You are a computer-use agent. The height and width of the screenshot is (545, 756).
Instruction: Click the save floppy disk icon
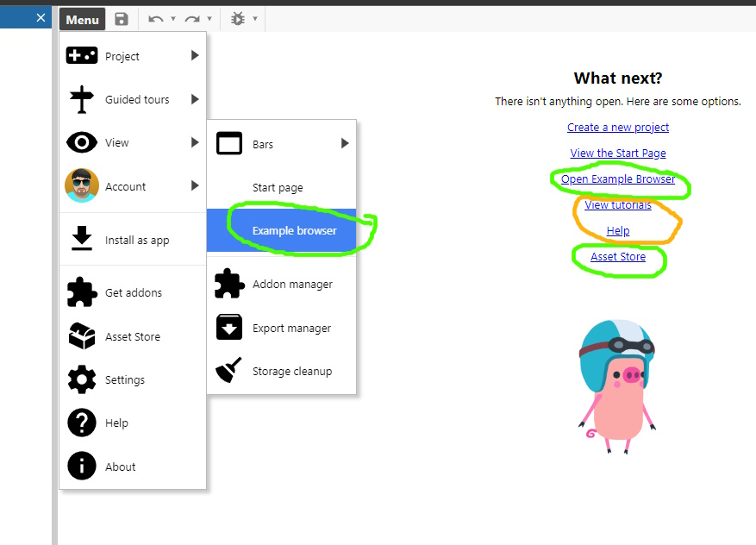[122, 19]
